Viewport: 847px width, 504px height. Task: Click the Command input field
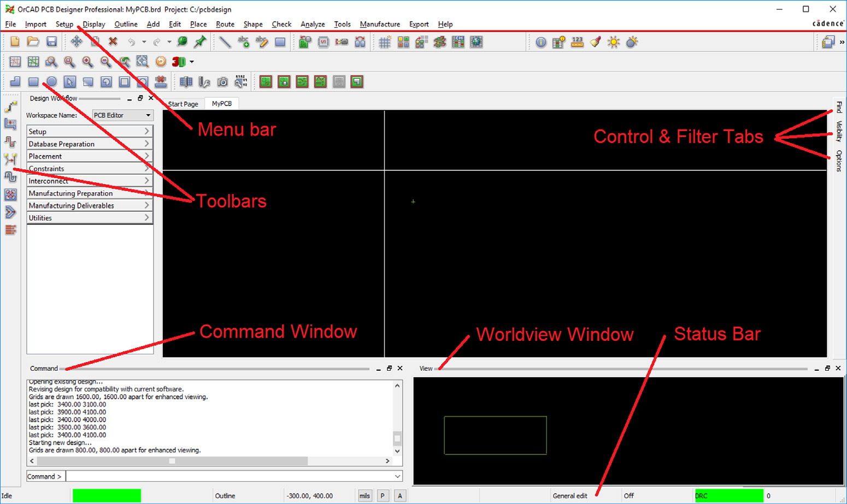230,476
